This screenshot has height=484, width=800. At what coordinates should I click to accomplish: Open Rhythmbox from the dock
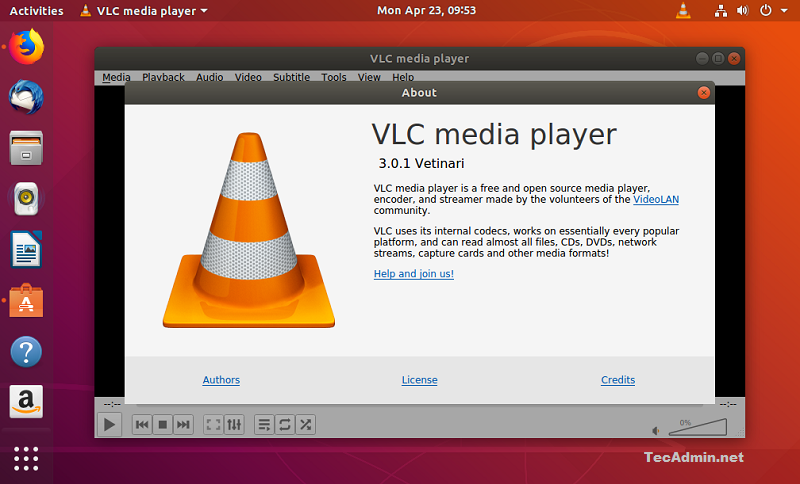point(26,198)
